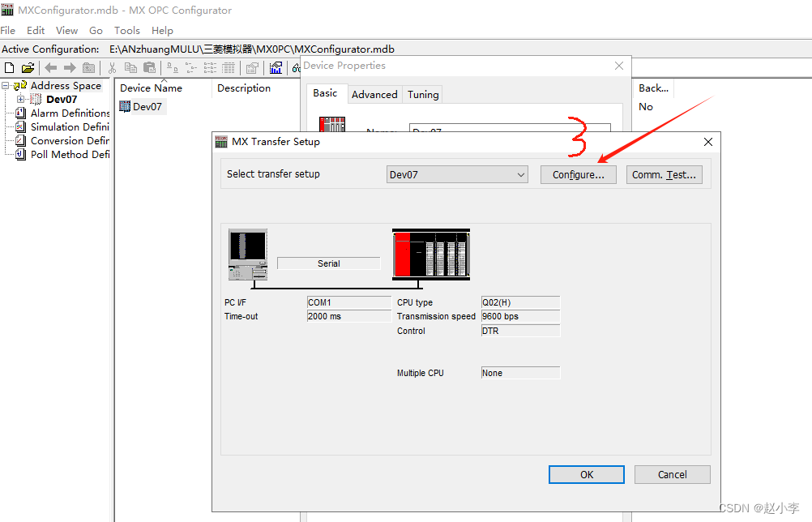This screenshot has width=812, height=522.
Task: Click the Copy toolbar icon
Action: 130,68
